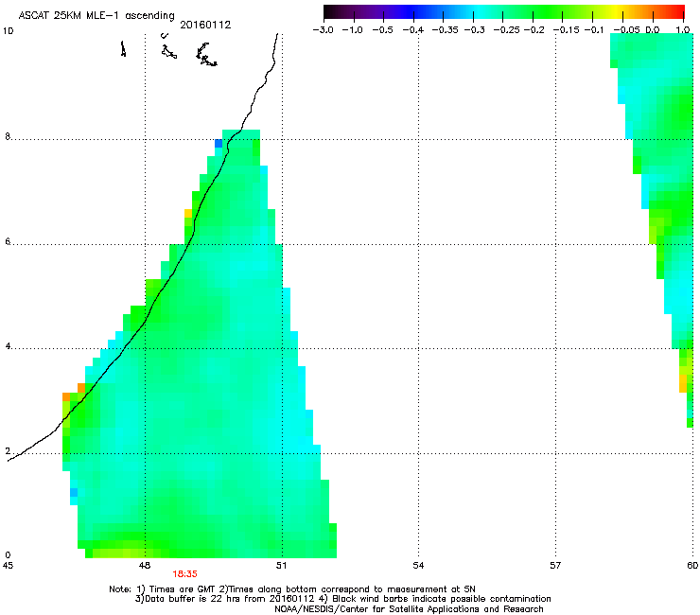Viewport: 700px width, 615px height.
Task: Click longitude axis label 57
Action: pos(555,566)
